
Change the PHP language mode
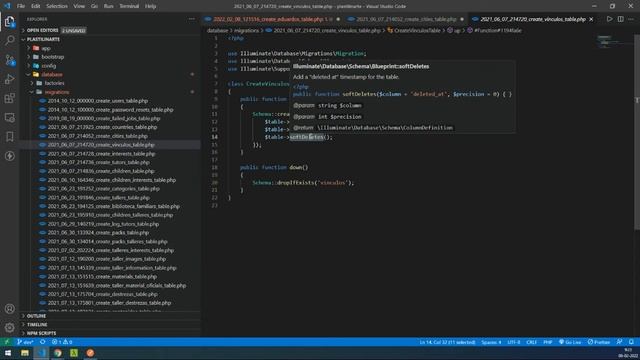click(548, 342)
